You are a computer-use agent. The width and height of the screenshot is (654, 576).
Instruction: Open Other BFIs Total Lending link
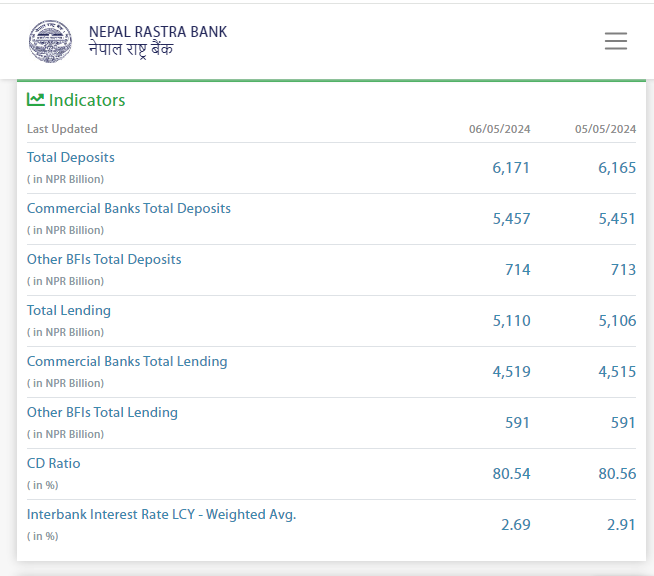pos(102,412)
